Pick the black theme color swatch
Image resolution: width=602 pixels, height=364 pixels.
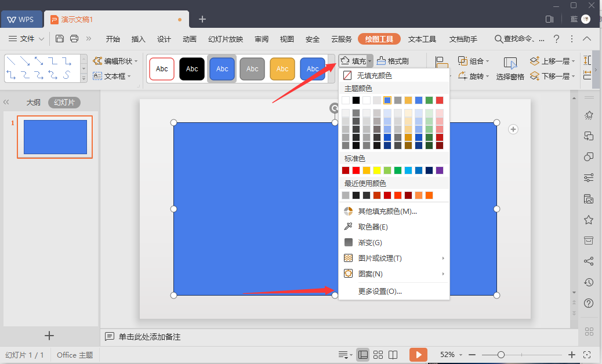pyautogui.click(x=356, y=100)
